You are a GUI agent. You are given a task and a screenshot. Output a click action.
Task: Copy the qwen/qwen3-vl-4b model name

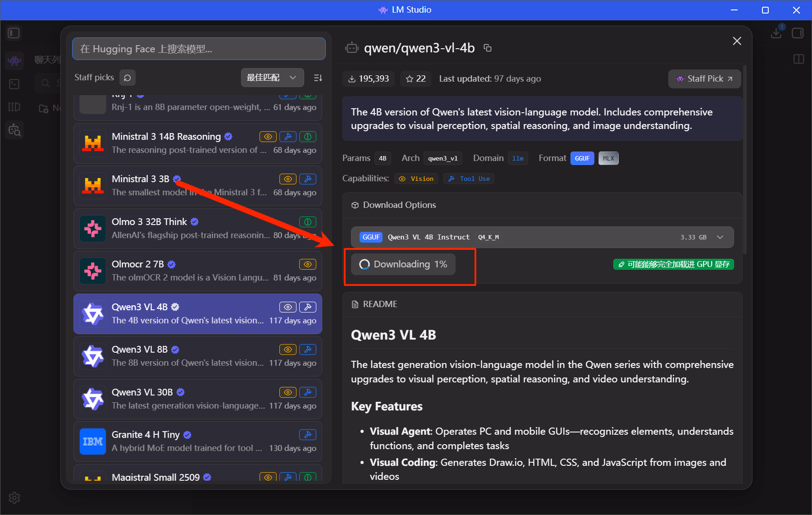(488, 48)
